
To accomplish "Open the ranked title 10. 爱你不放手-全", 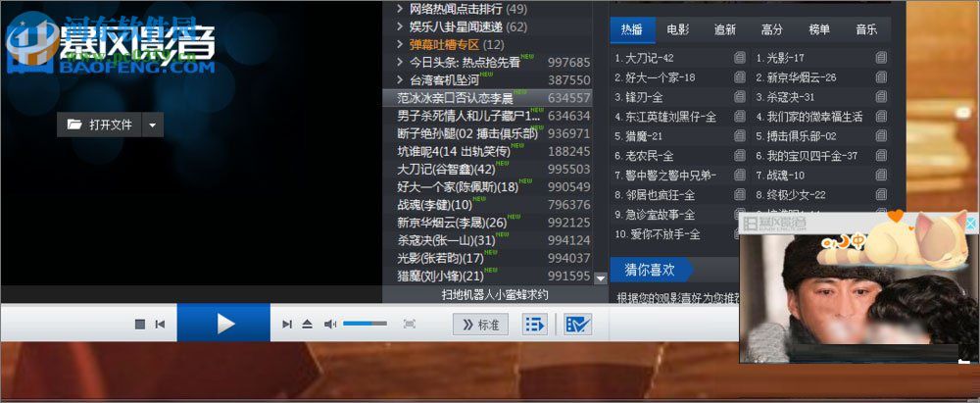I will point(657,234).
